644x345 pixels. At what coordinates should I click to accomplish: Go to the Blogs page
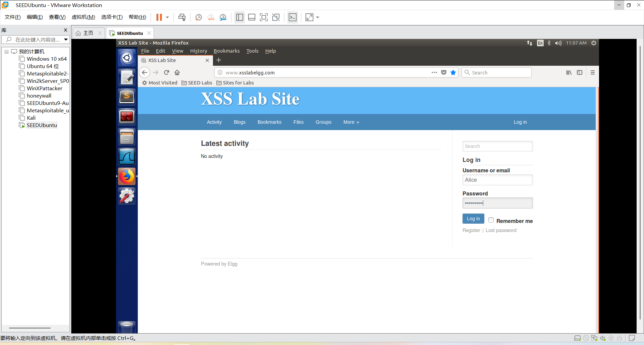pos(239,122)
